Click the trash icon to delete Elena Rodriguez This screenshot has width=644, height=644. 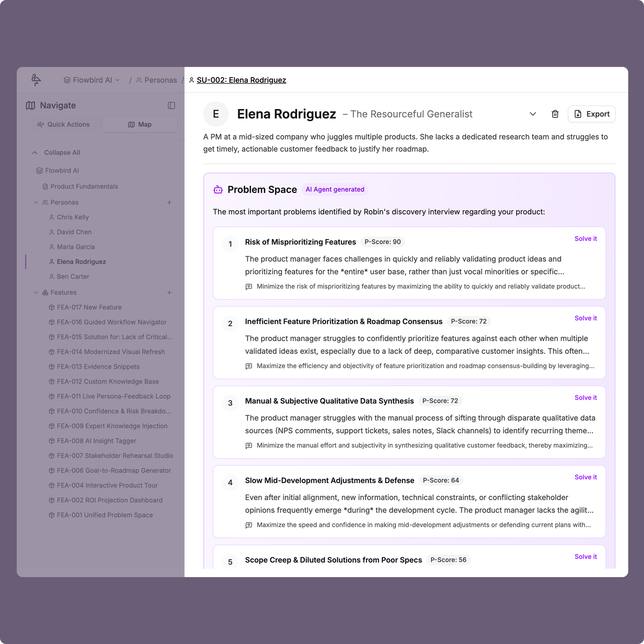(555, 114)
